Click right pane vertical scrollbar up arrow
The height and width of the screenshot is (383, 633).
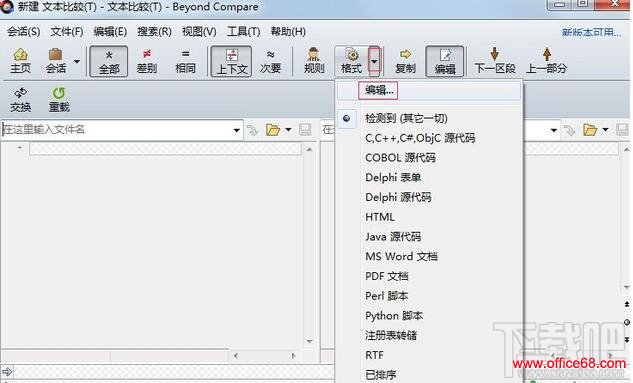(x=627, y=150)
